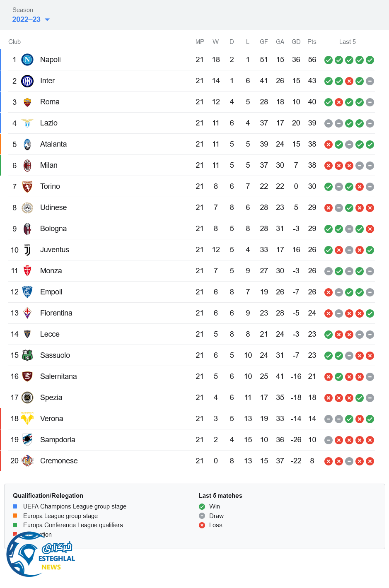Viewport: 389px width, 588px height.
Task: Click the Inter club crest icon
Action: click(27, 81)
